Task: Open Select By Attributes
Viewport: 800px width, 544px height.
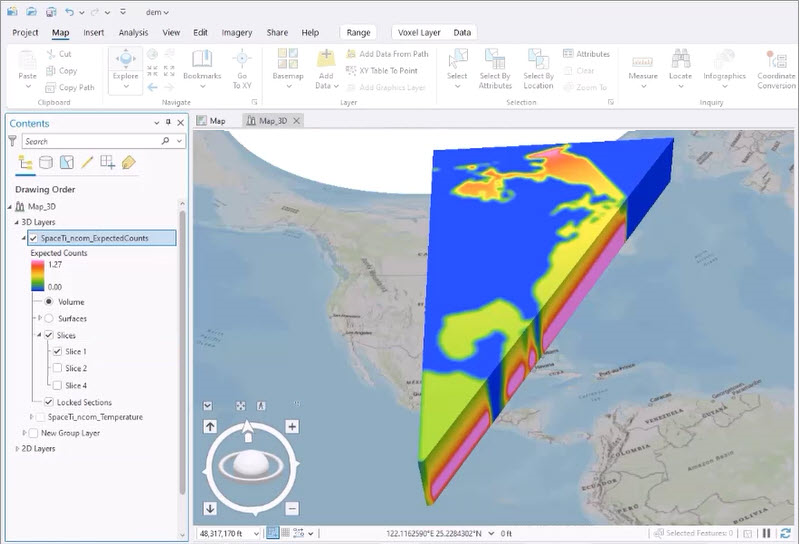Action: click(495, 69)
